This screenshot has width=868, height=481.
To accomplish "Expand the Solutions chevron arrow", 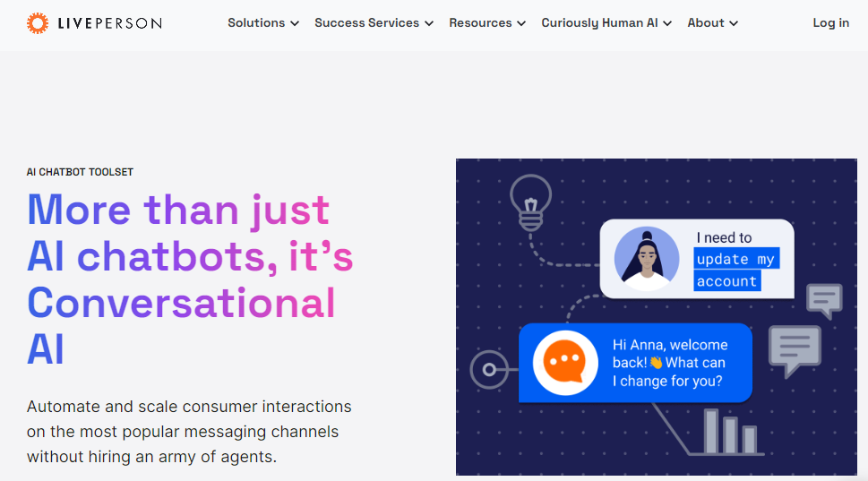I will [295, 24].
